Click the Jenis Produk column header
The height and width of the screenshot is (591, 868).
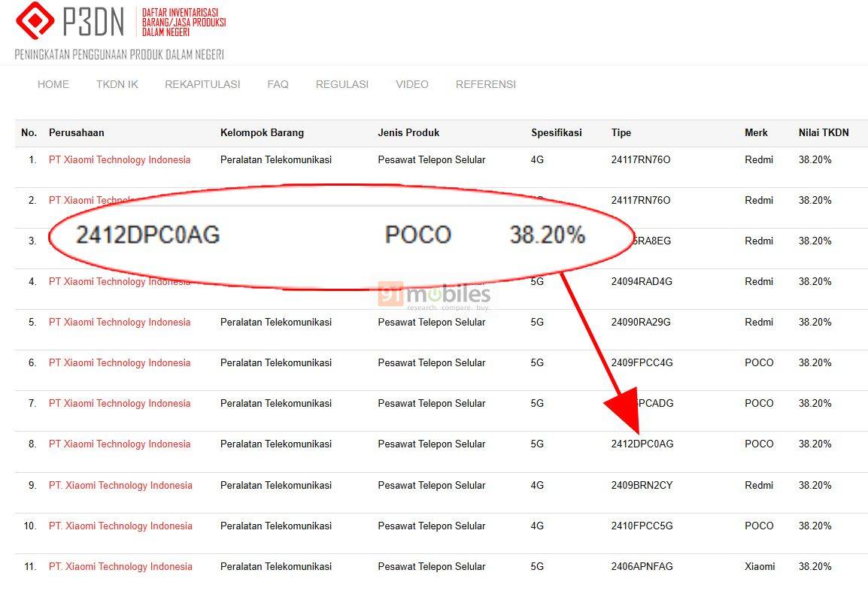(x=408, y=133)
